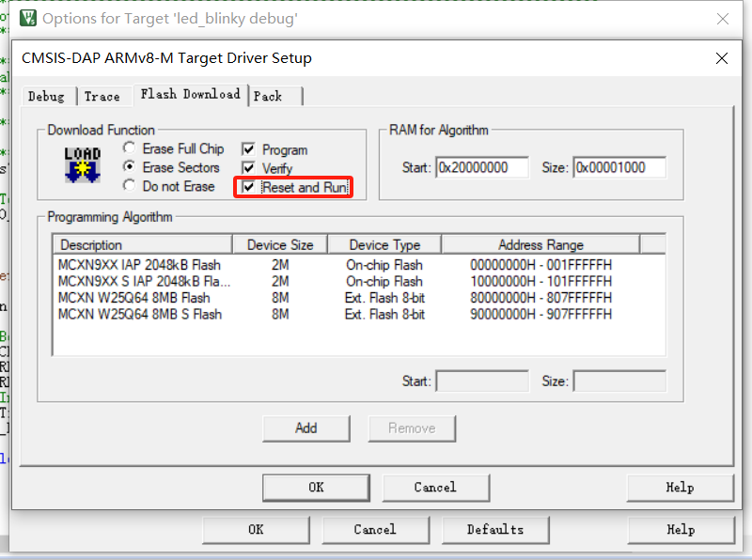Click address range 00000000H - 001FFFFFH
This screenshot has width=752, height=560.
[540, 265]
